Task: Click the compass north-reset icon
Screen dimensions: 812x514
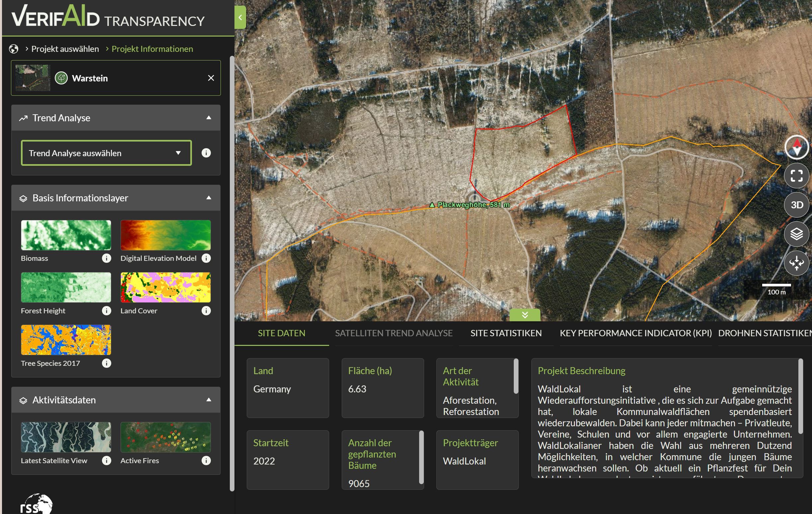Action: click(796, 147)
